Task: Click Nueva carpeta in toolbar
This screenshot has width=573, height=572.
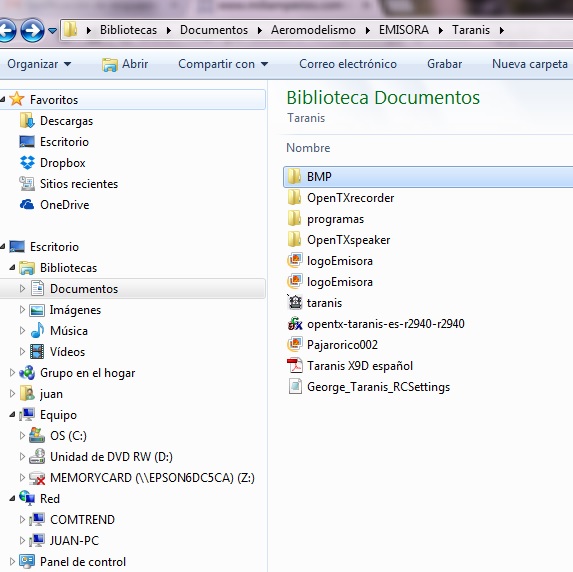Action: pos(530,64)
